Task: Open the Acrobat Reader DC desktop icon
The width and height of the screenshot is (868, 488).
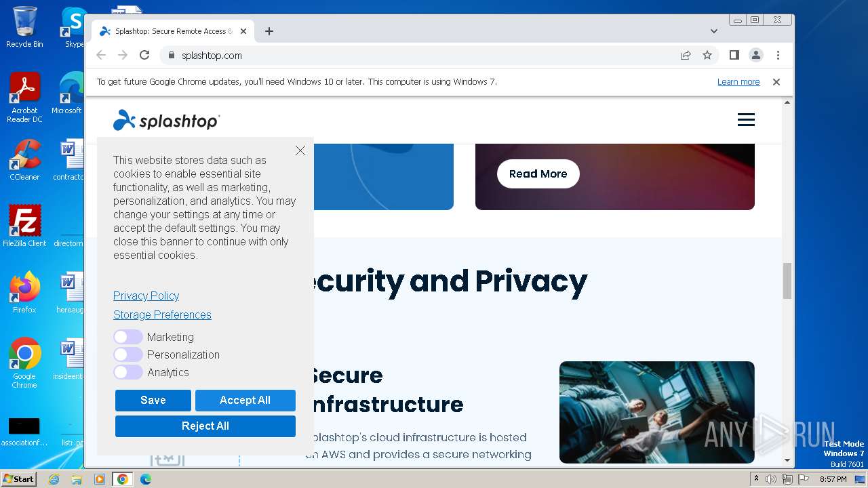Action: point(24,98)
